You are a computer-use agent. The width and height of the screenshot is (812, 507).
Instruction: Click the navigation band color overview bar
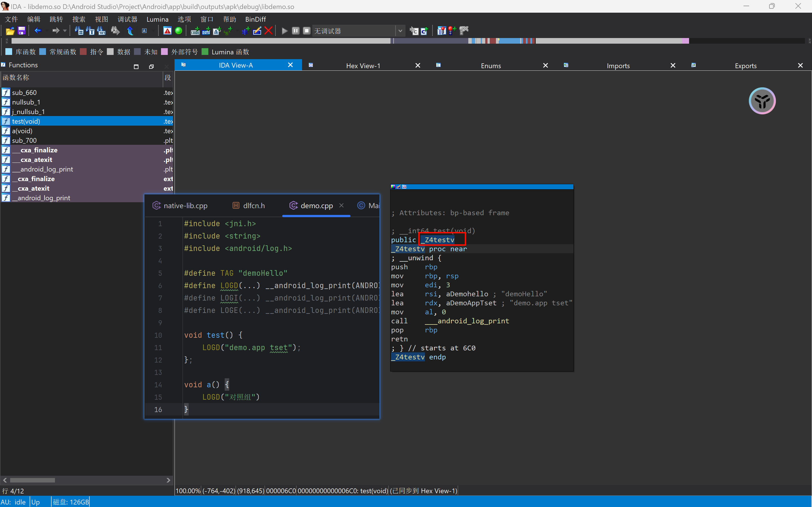tap(403, 41)
